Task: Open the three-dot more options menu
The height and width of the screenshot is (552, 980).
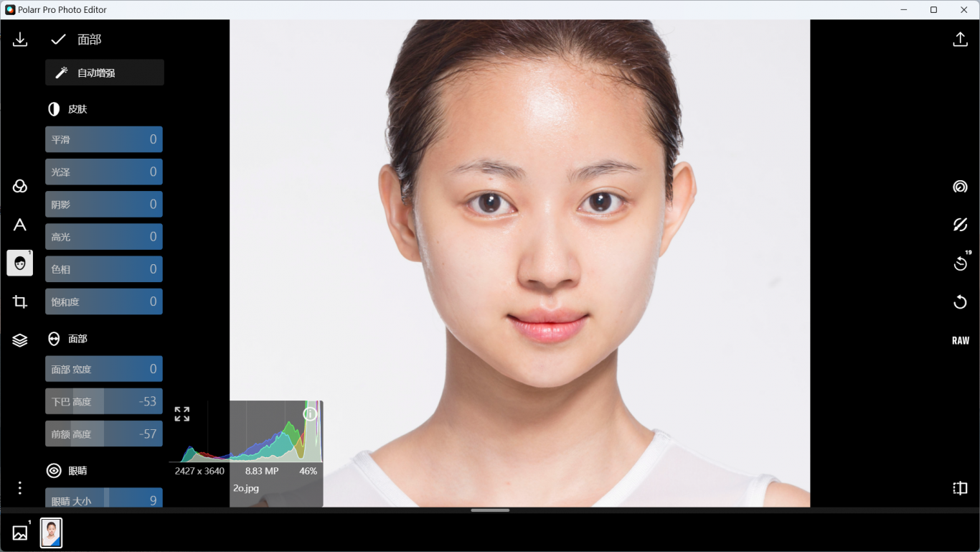Action: point(20,488)
